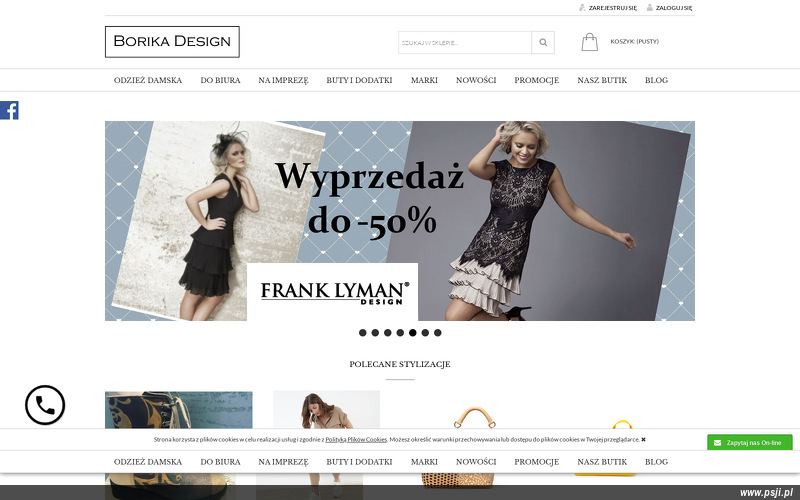The width and height of the screenshot is (800, 500).
Task: Click the 'Polecane stylizacje' heading
Action: click(x=400, y=364)
